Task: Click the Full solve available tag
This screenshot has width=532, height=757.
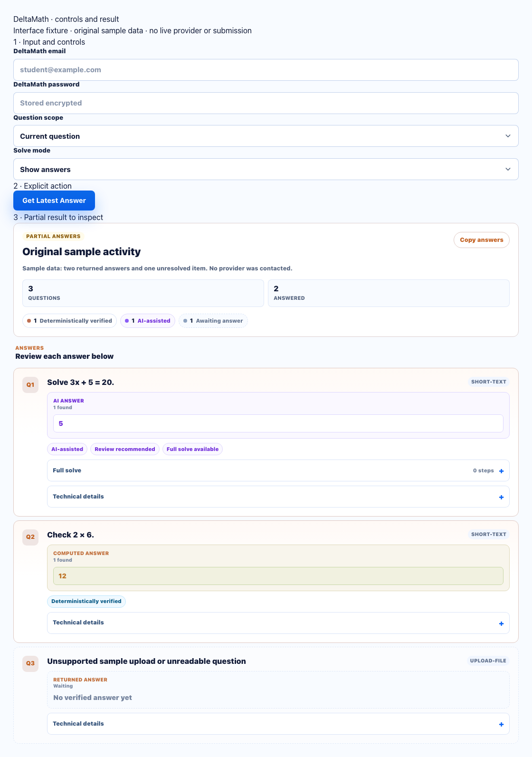Action: coord(192,449)
